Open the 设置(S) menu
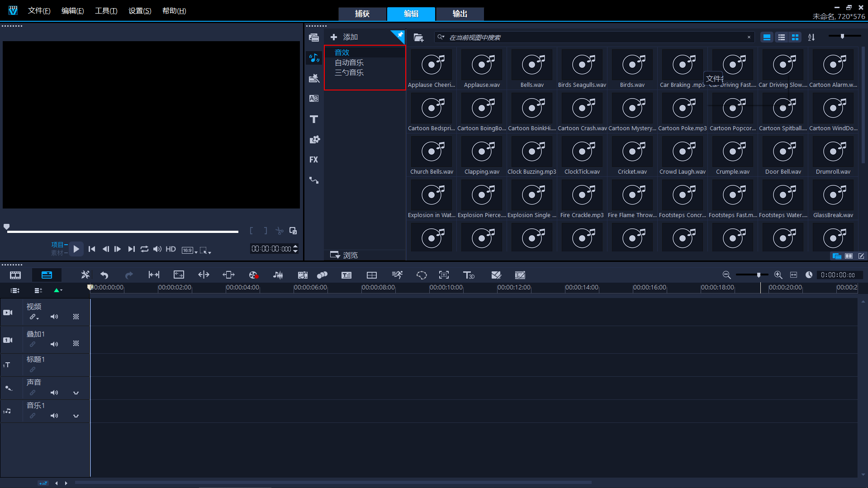Viewport: 868px width, 488px height. [140, 11]
